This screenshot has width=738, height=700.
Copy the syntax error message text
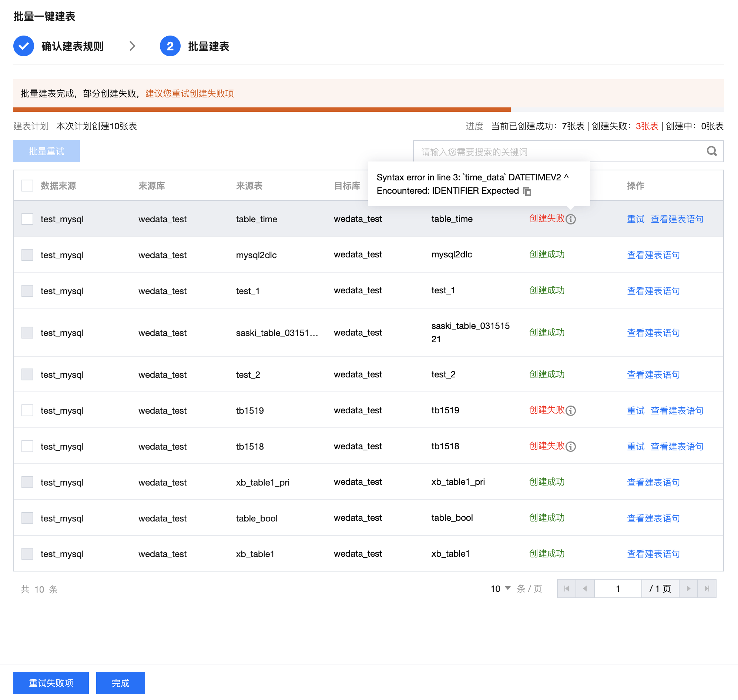coord(527,191)
